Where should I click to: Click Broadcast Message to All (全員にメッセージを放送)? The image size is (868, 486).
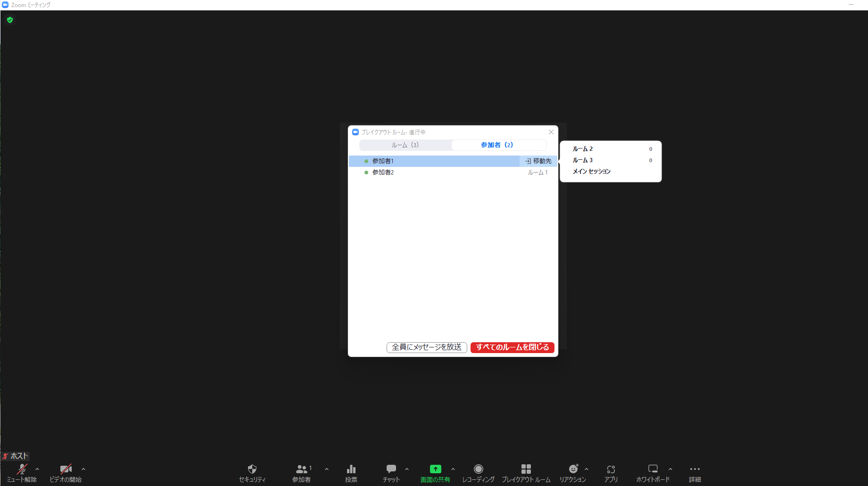point(427,347)
